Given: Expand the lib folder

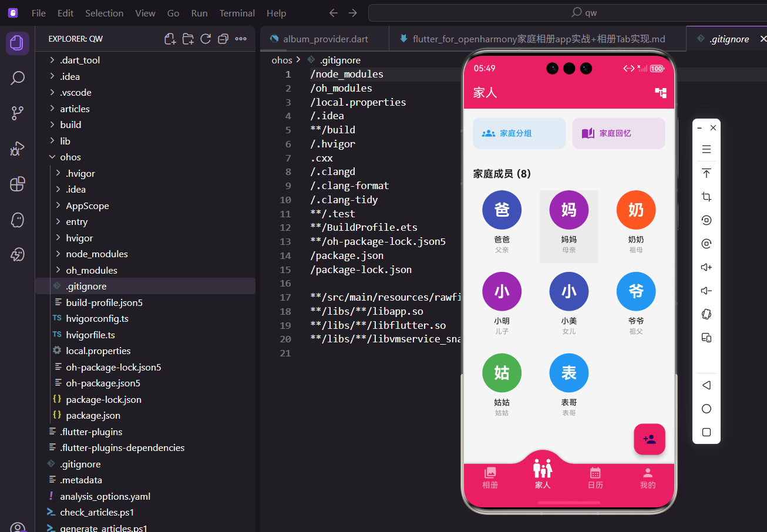Looking at the screenshot, I should click(145, 141).
